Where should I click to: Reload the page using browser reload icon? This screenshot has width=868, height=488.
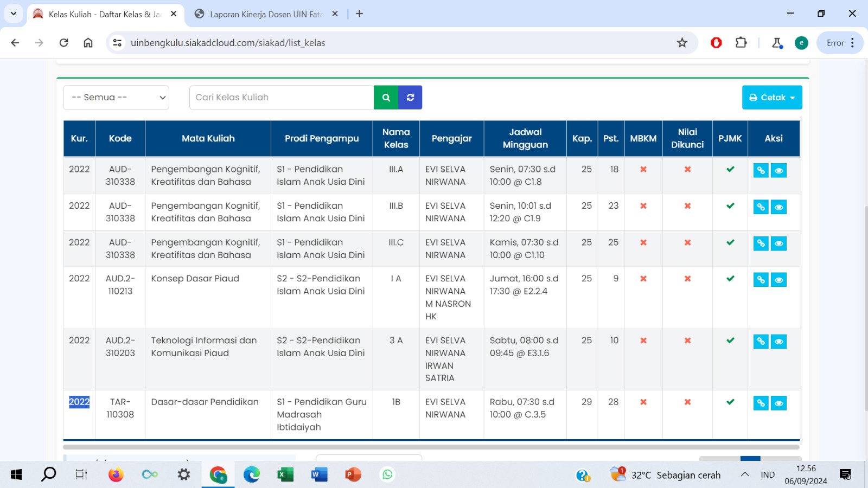click(63, 43)
